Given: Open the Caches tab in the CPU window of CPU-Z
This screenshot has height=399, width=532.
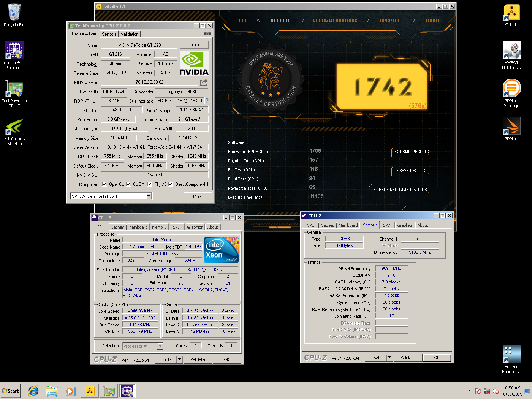Looking at the screenshot, I should [117, 227].
